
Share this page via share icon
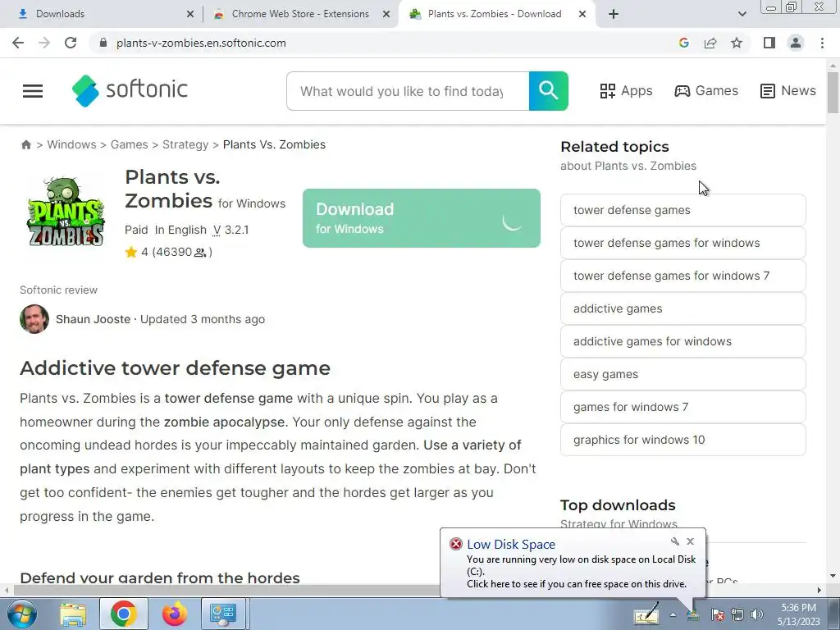pos(710,43)
